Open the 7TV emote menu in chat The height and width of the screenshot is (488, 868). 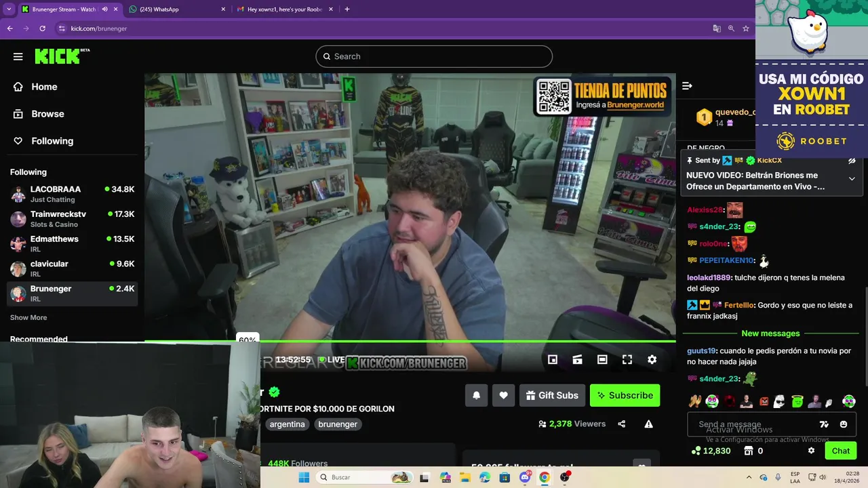pos(824,424)
